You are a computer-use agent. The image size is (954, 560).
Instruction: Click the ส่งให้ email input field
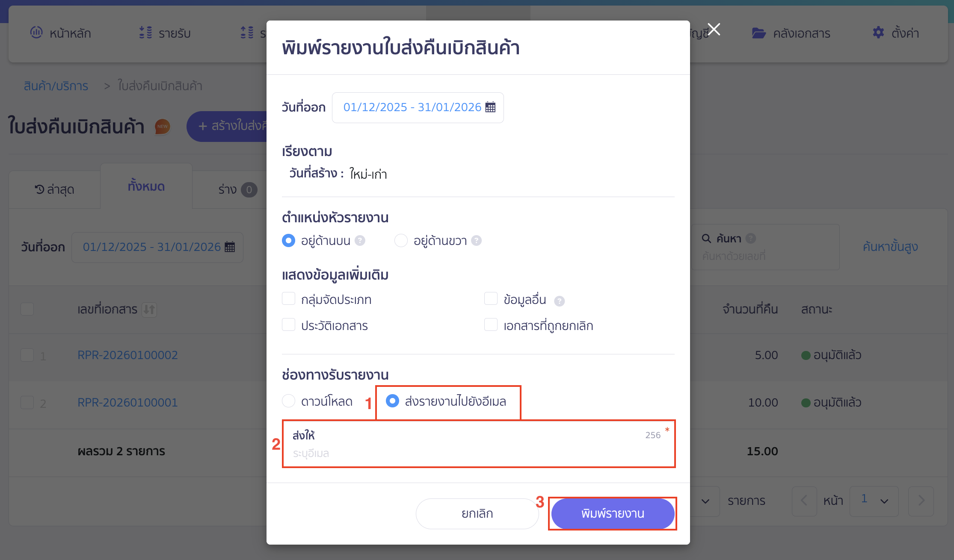coord(471,452)
